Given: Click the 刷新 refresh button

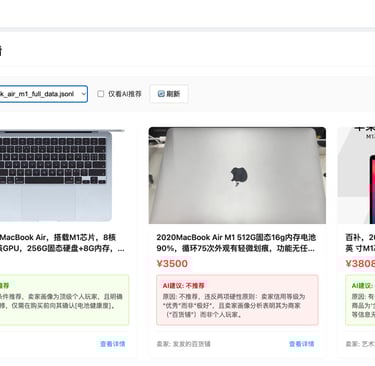Looking at the screenshot, I should (x=169, y=94).
